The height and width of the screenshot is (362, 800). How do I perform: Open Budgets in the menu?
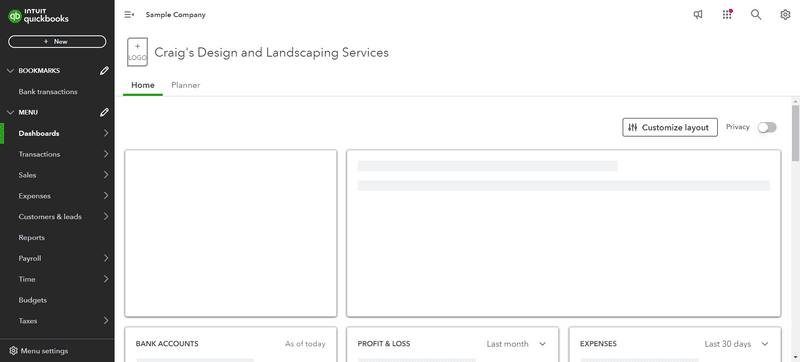click(x=33, y=300)
